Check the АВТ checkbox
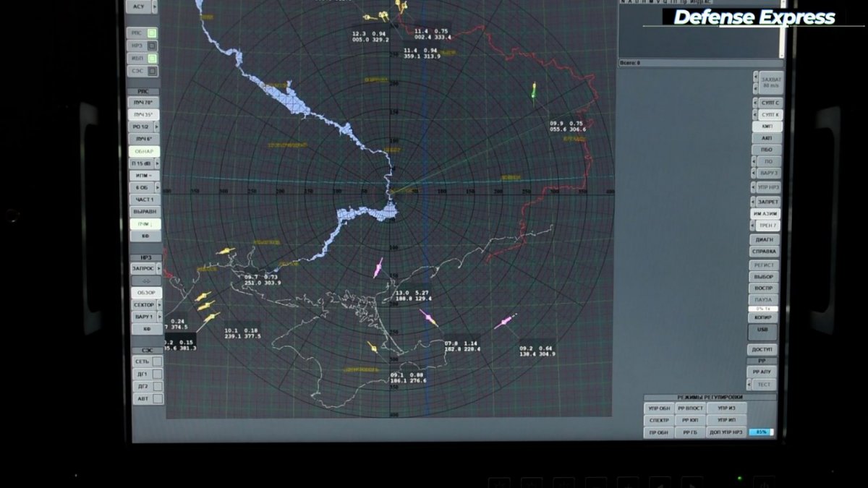The image size is (868, 488). coord(157,398)
